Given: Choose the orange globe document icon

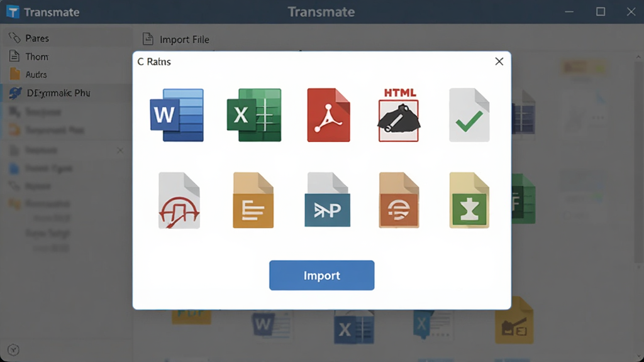Looking at the screenshot, I should 399,200.
